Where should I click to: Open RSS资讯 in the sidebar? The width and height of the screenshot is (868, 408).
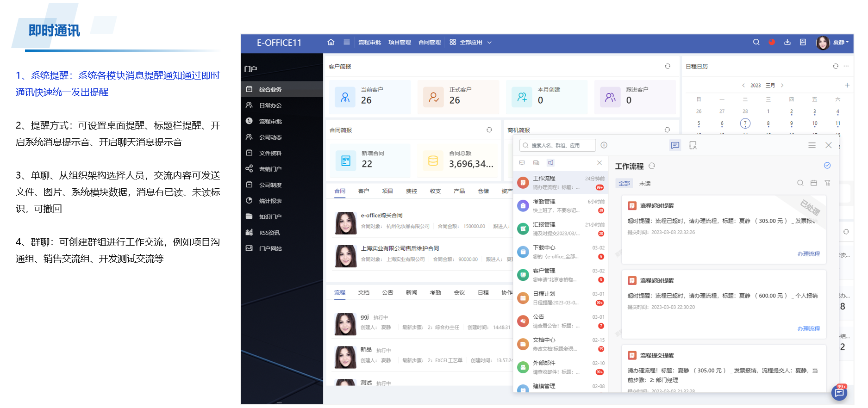(x=282, y=233)
